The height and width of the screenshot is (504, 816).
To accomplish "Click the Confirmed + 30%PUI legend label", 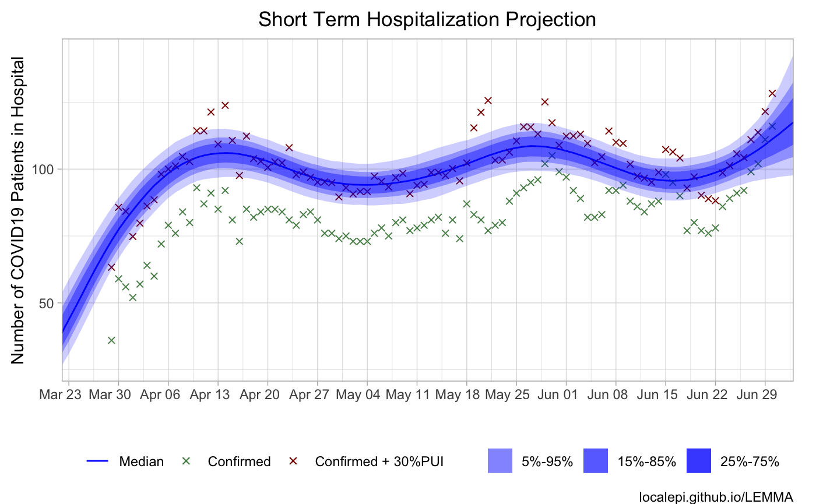I will pyautogui.click(x=379, y=461).
